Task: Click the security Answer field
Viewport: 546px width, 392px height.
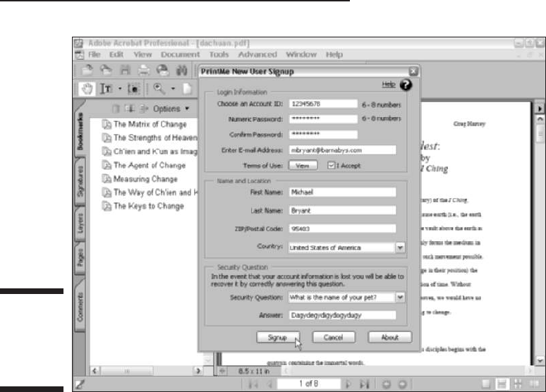Action: coord(342,315)
